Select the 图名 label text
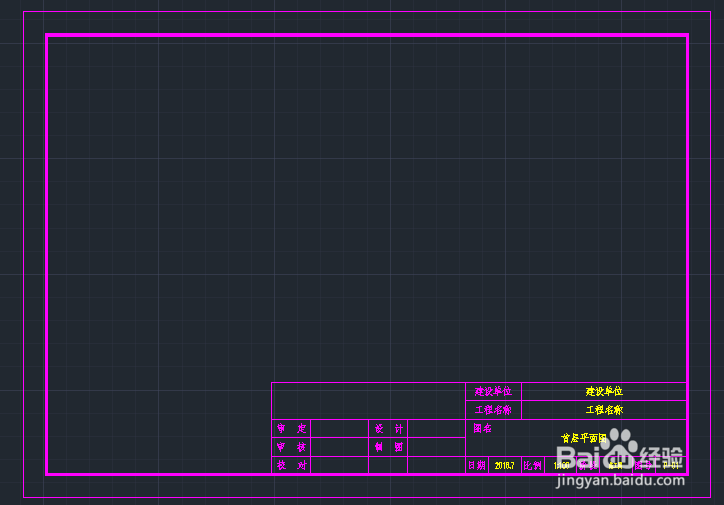Image resolution: width=724 pixels, height=505 pixels. click(x=482, y=428)
